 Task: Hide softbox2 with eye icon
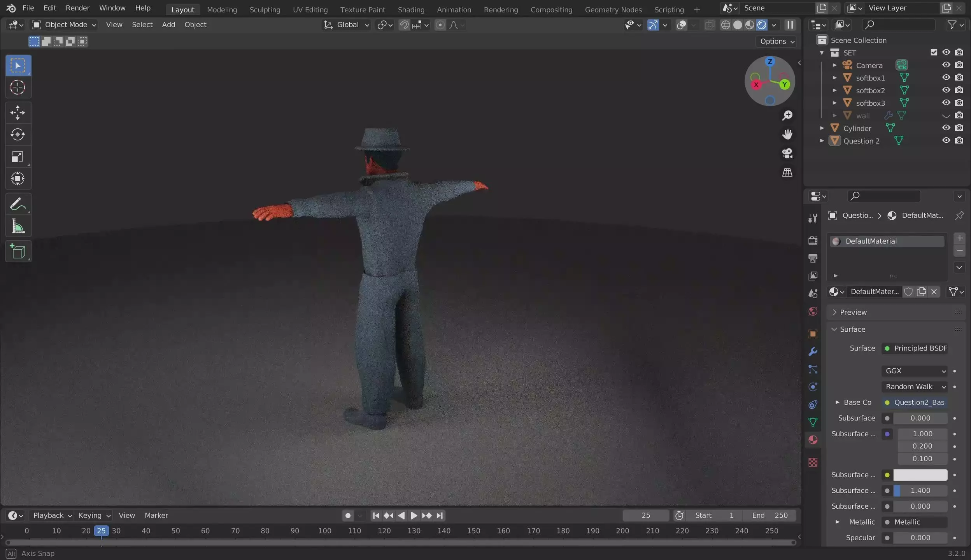946,90
